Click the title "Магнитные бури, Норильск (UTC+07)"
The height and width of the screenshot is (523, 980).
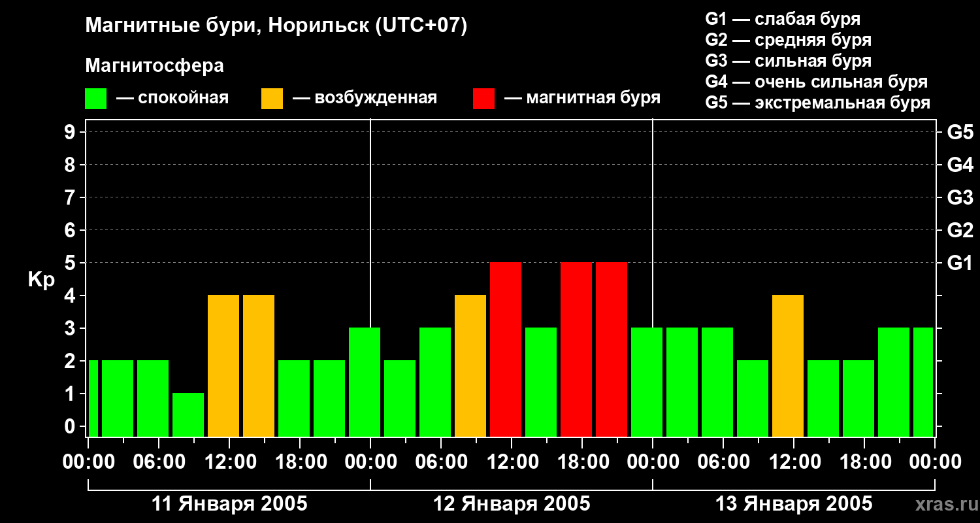pos(276,26)
